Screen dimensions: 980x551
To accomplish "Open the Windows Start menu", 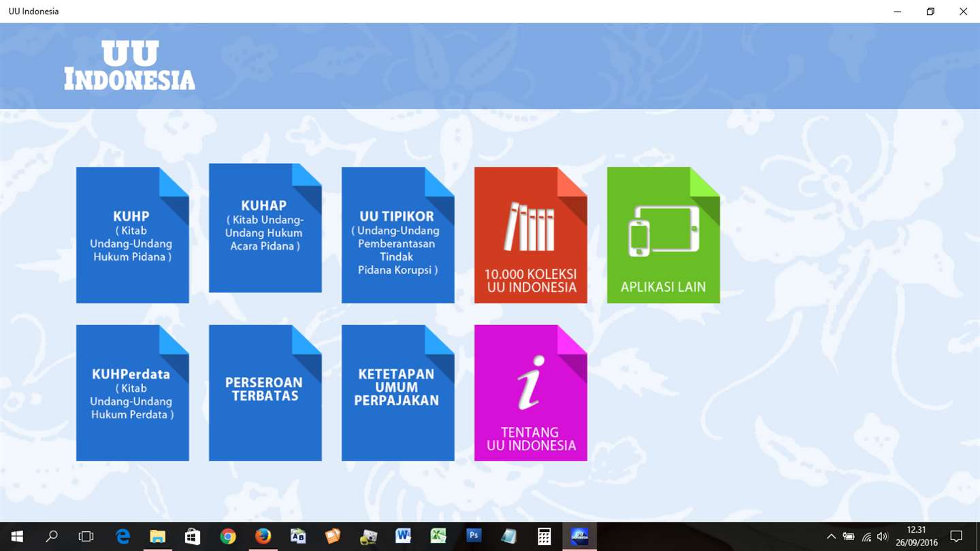I will coord(16,537).
